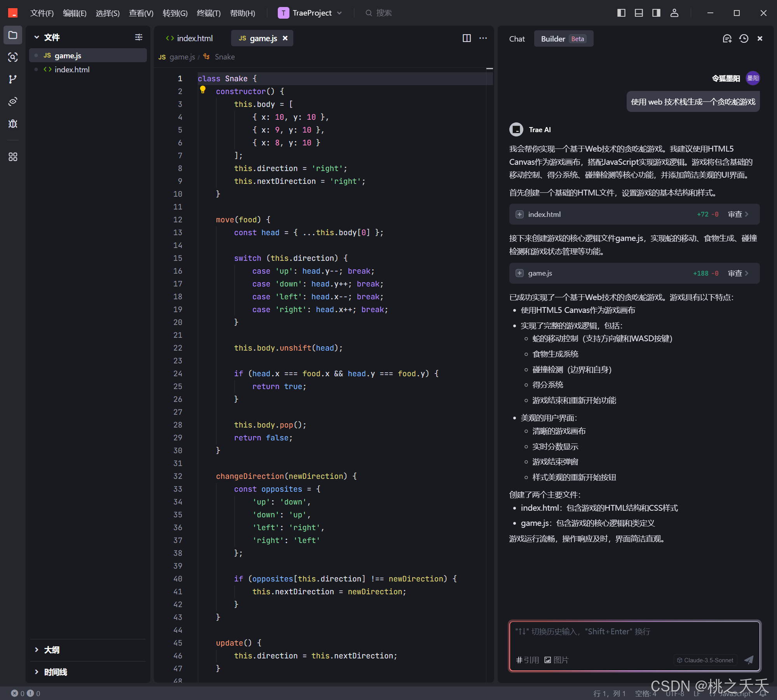Viewport: 777px width, 700px height.
Task: Open the TraeProject dropdown
Action: [310, 13]
